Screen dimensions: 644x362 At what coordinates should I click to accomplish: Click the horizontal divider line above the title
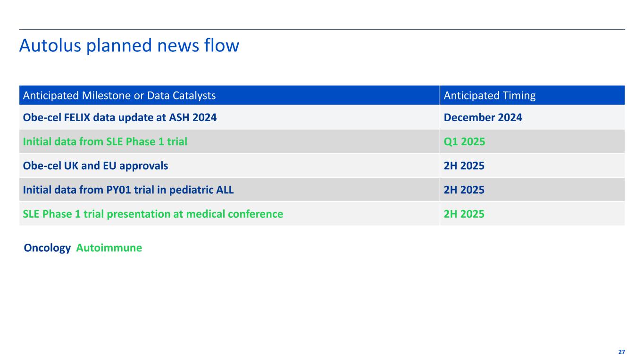point(322,29)
